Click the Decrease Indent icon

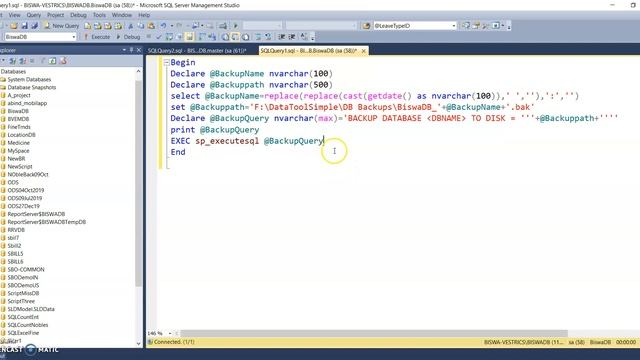point(282,37)
